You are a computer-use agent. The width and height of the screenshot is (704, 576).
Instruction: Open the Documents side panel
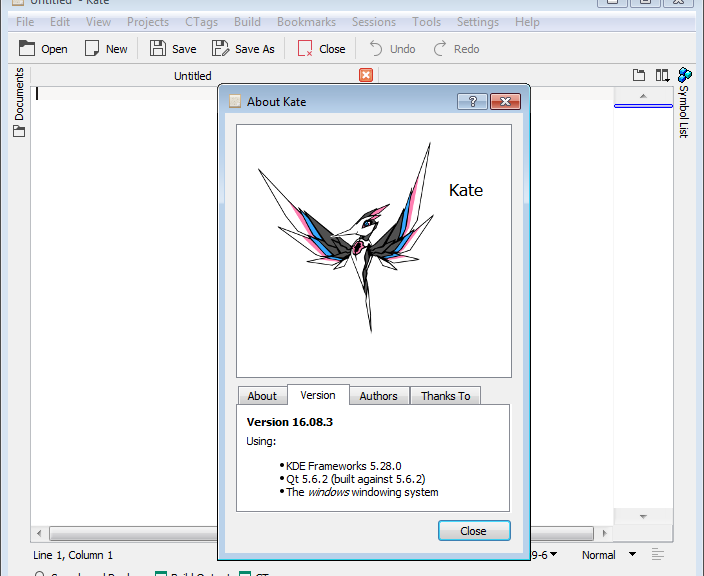click(18, 102)
